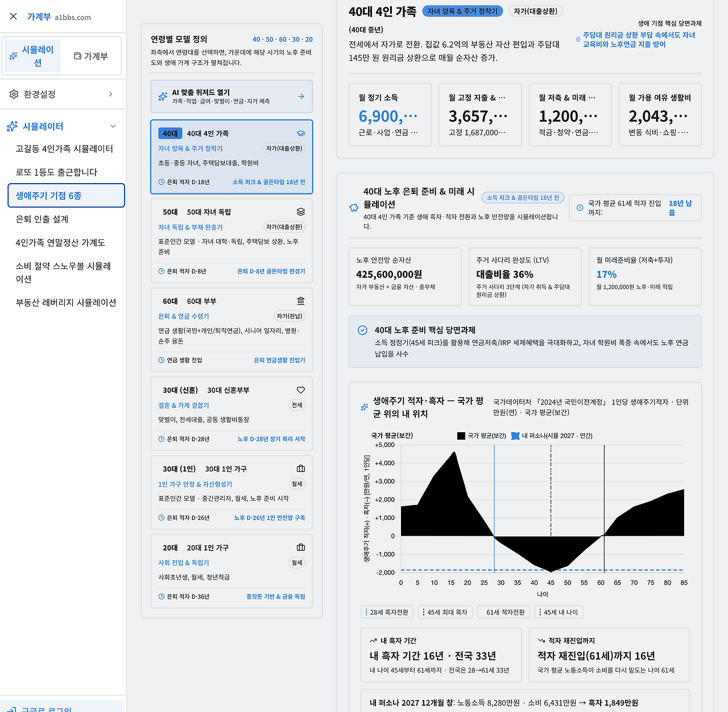Expand the 환경설정 chevron
The width and height of the screenshot is (728, 712).
(x=110, y=94)
